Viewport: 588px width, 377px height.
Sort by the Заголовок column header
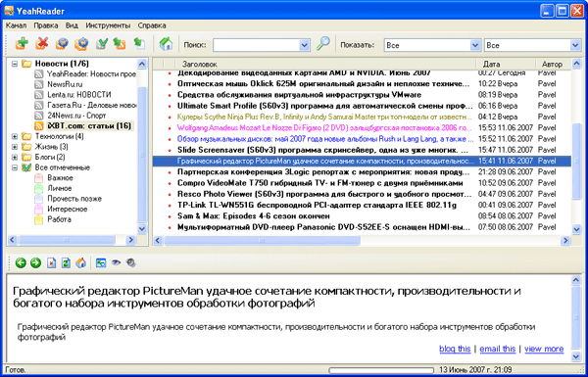point(325,64)
